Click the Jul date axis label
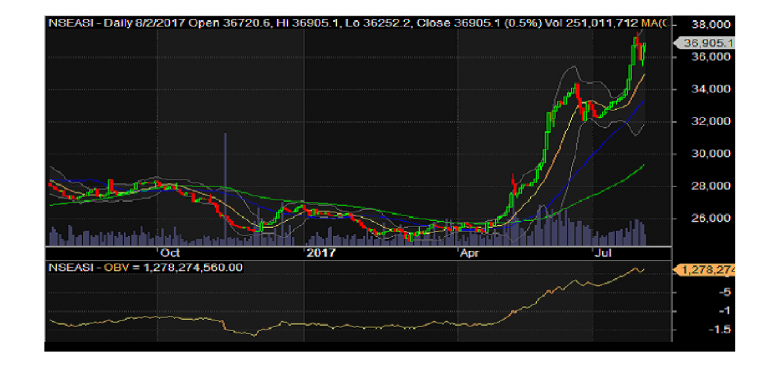768x366 pixels. [604, 253]
